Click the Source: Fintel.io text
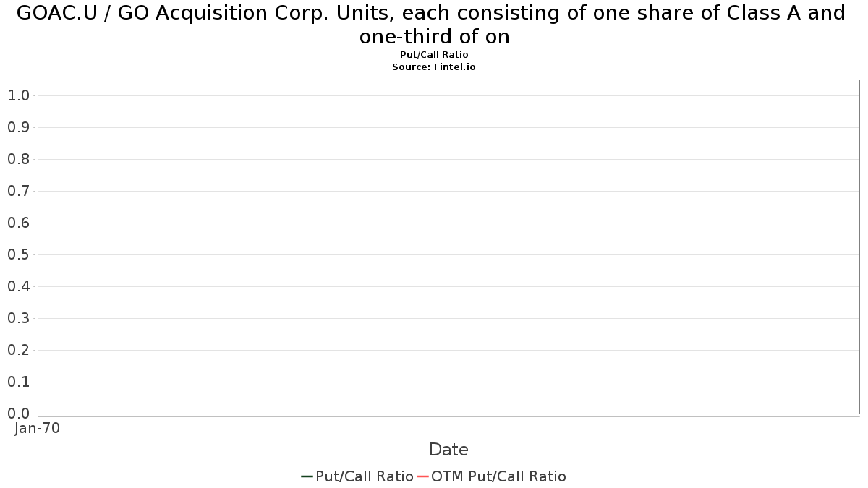 coord(434,67)
